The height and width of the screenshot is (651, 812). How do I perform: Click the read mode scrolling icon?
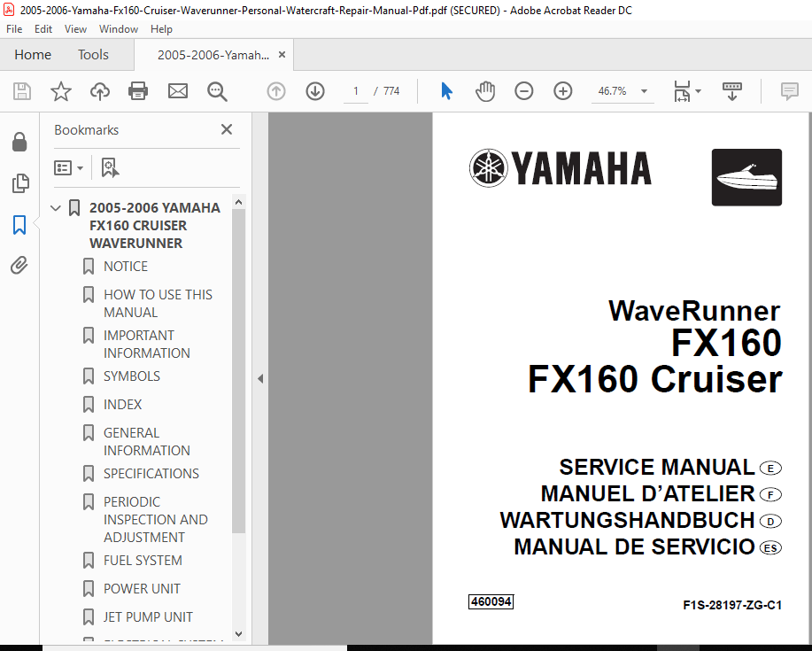point(731,91)
